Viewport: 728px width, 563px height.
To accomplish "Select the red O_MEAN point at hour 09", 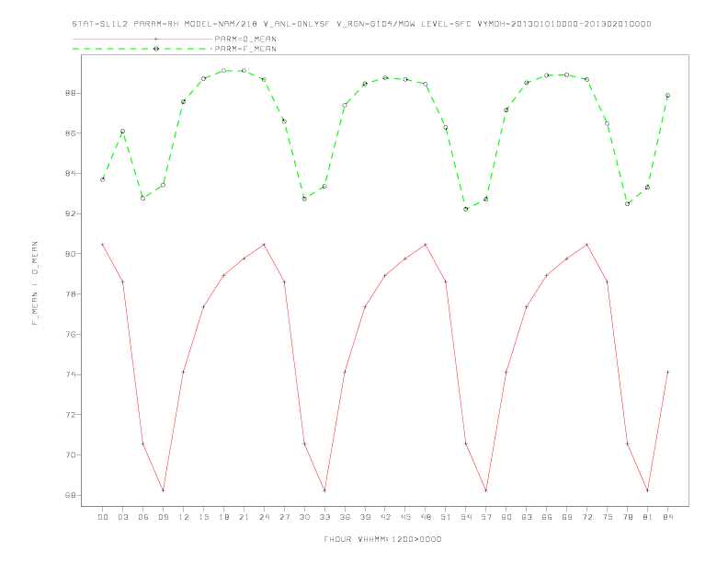I will 163,490.
